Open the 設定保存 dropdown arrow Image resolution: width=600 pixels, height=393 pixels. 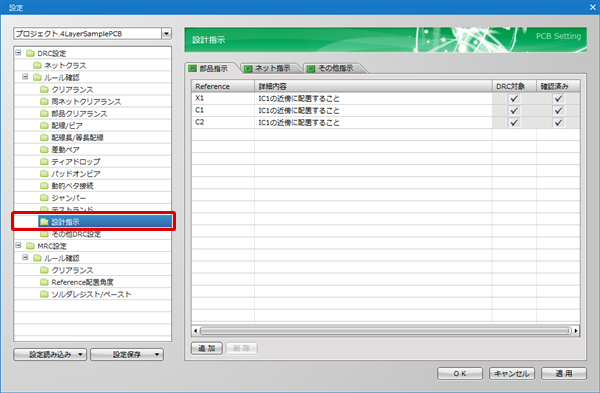pos(157,354)
